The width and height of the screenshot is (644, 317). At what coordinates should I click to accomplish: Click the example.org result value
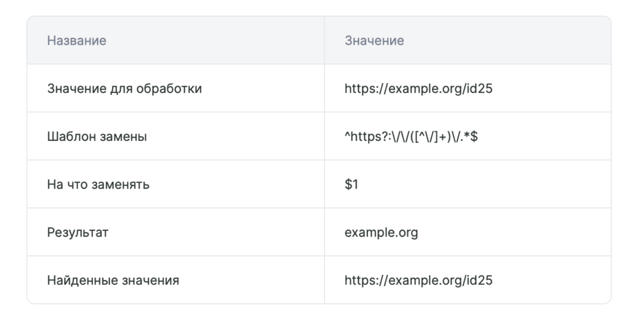tap(381, 233)
